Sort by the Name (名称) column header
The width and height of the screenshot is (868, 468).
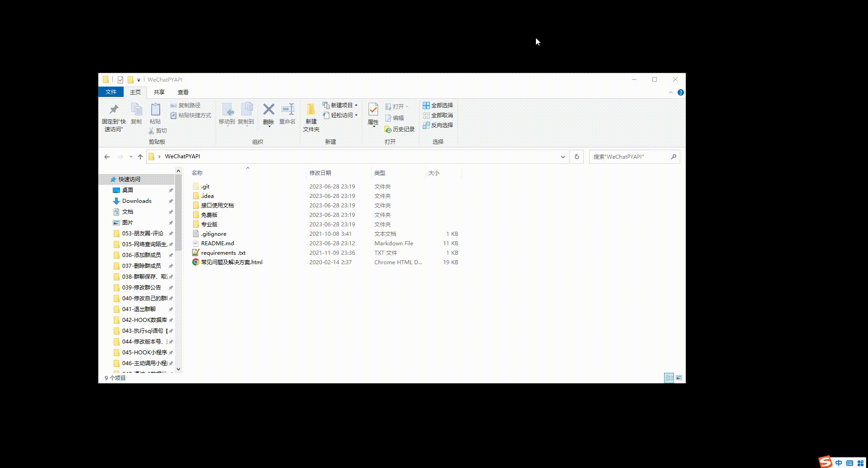(197, 173)
